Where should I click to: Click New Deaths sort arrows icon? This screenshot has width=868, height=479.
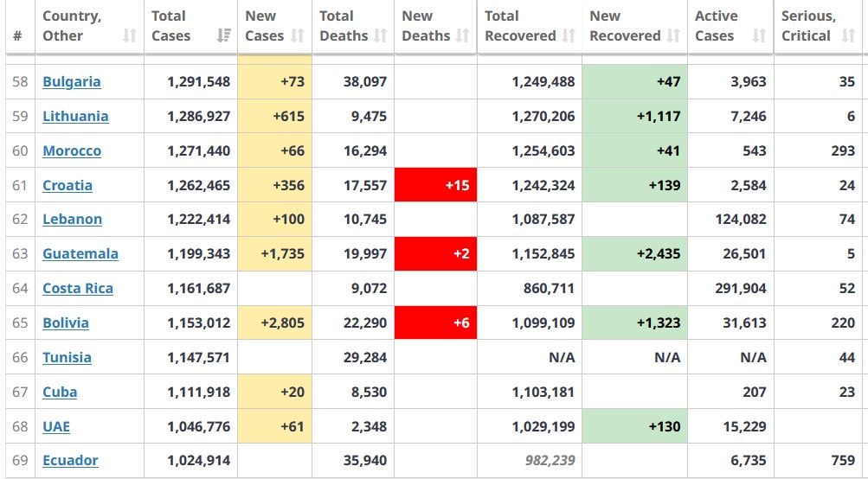tap(463, 36)
